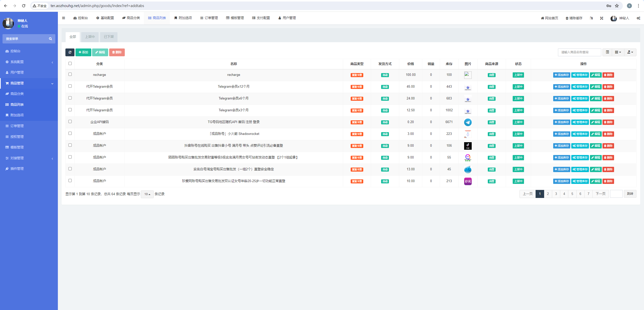Open the top-right settings gears icon
Image resolution: width=644 pixels, height=310 pixels.
[638, 18]
